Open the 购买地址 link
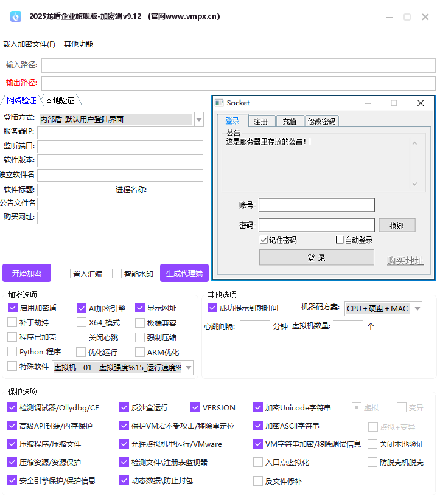 [x=405, y=260]
